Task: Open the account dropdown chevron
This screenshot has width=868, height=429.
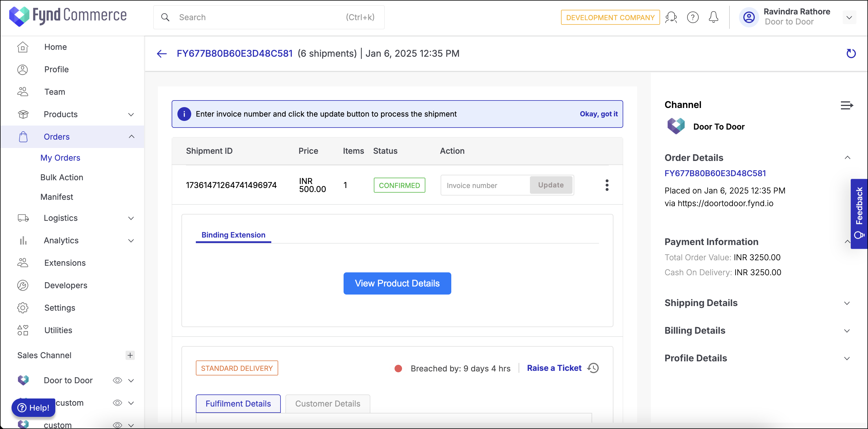Action: pos(849,18)
